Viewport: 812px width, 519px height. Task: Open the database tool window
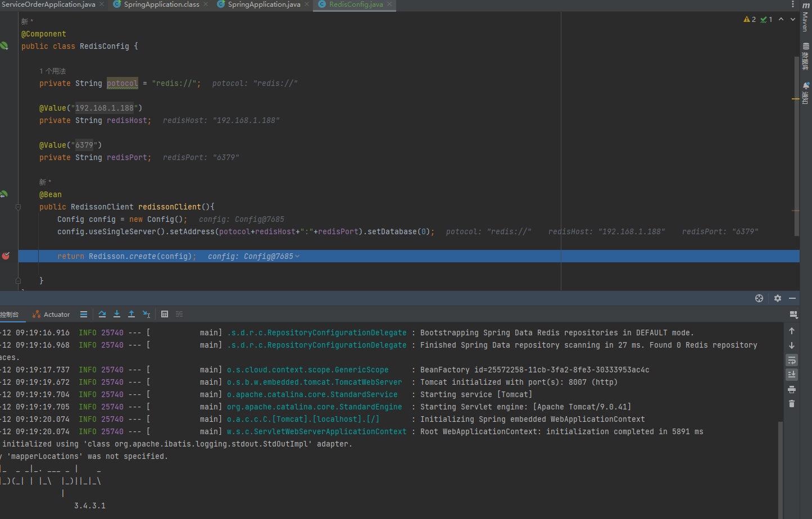pyautogui.click(x=806, y=56)
